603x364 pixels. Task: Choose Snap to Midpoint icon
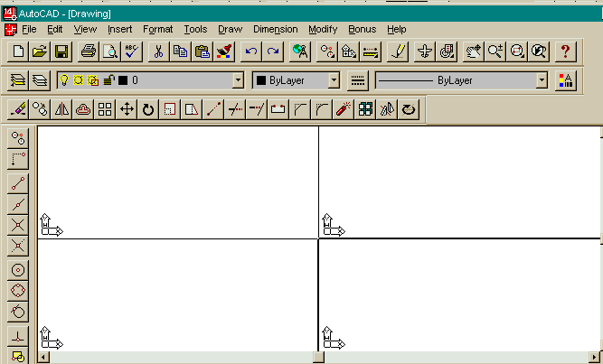pyautogui.click(x=18, y=204)
